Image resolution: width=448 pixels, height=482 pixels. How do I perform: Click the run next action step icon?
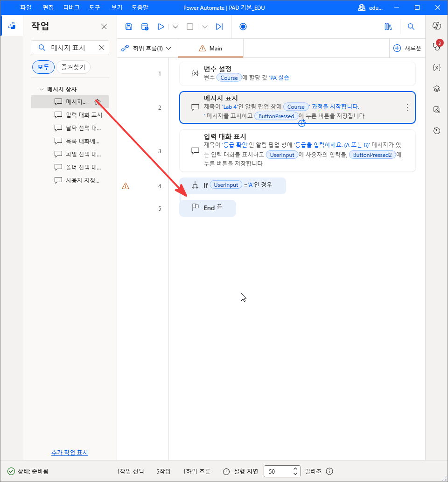coord(219,27)
